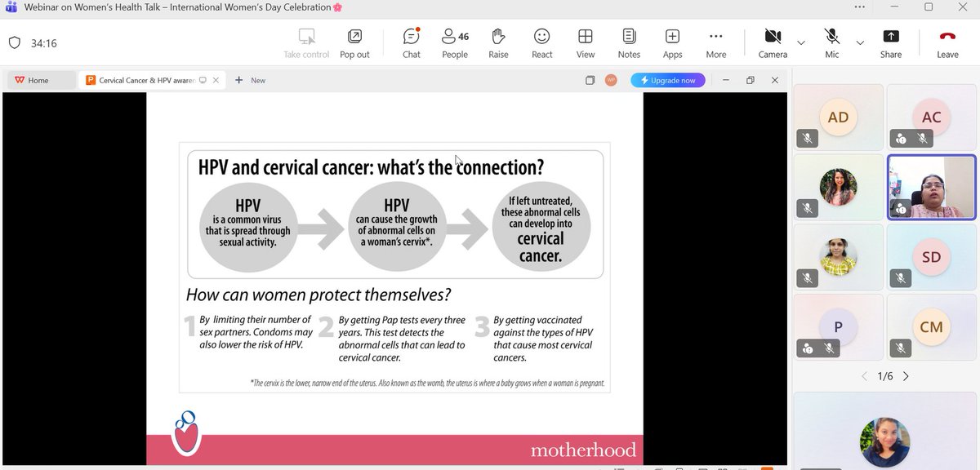Show the People list with 46 participants
The width and height of the screenshot is (980, 470).
tap(455, 43)
